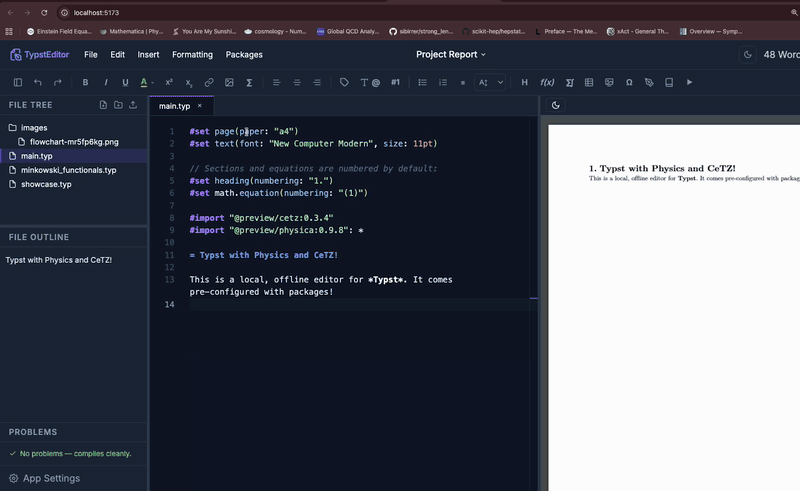
Task: Open the text size dropdown
Action: (x=490, y=82)
